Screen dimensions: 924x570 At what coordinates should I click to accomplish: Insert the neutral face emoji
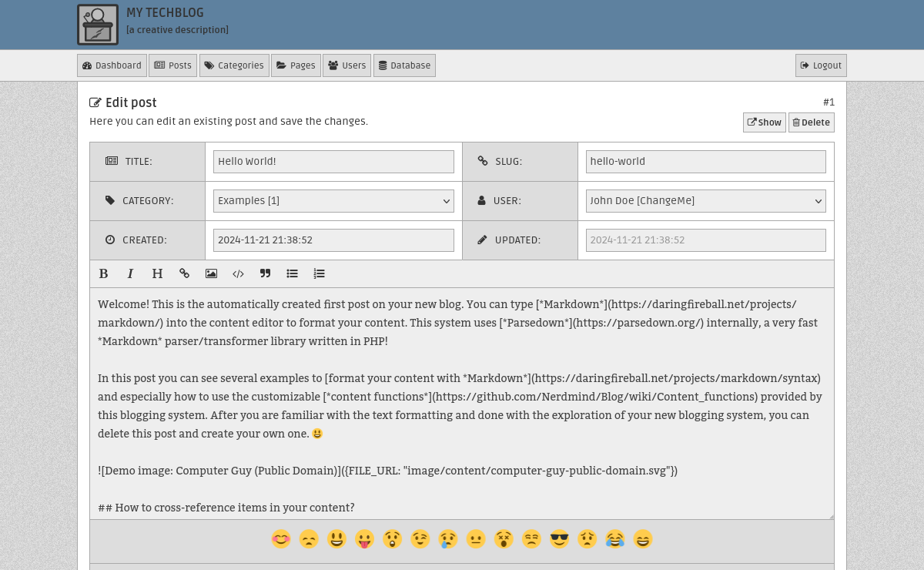point(476,539)
